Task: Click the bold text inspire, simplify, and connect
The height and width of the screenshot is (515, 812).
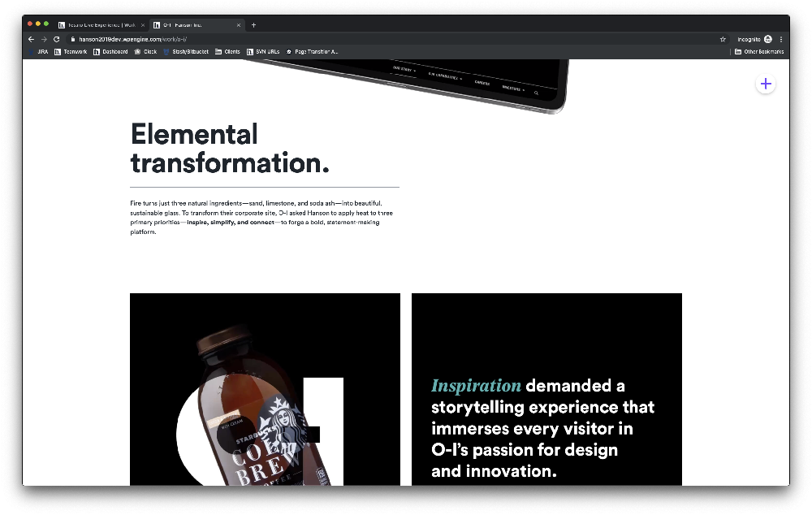Action: pyautogui.click(x=231, y=223)
